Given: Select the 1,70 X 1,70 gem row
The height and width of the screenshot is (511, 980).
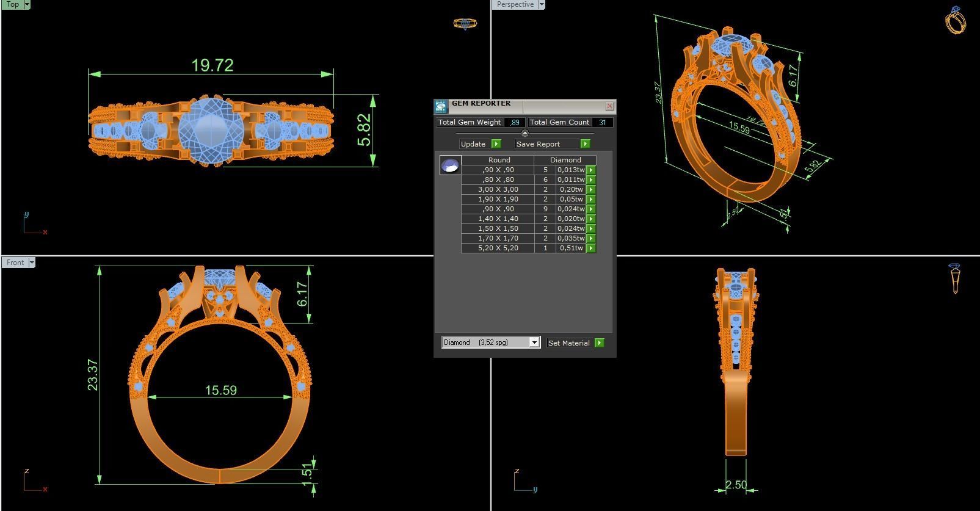Looking at the screenshot, I should [x=528, y=239].
